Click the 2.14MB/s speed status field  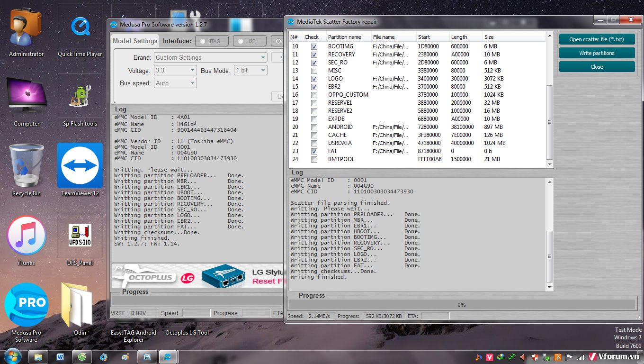pos(321,316)
